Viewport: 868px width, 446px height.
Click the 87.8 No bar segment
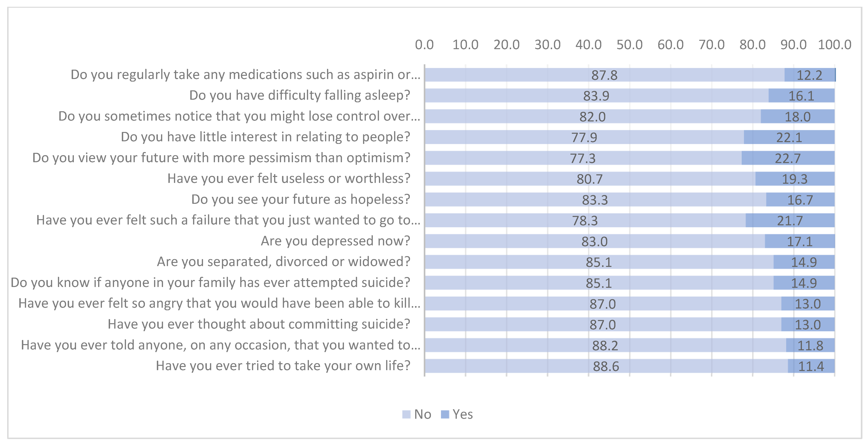[x=604, y=75]
